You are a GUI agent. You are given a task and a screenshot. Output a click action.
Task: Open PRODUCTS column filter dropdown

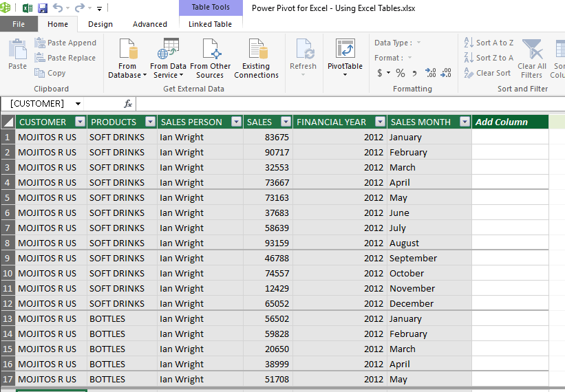click(x=150, y=122)
